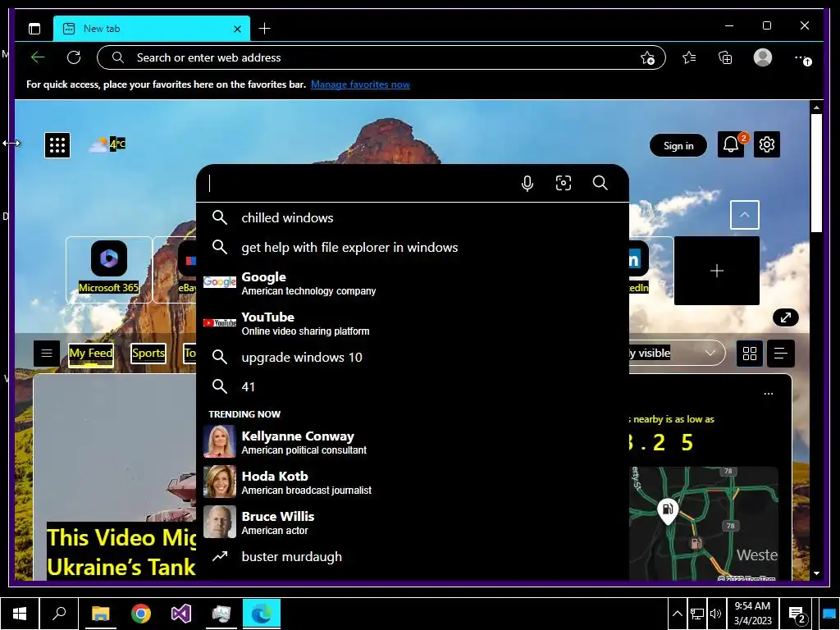The width and height of the screenshot is (840, 630).
Task: Select suggestion chilled windows
Action: tap(413, 217)
